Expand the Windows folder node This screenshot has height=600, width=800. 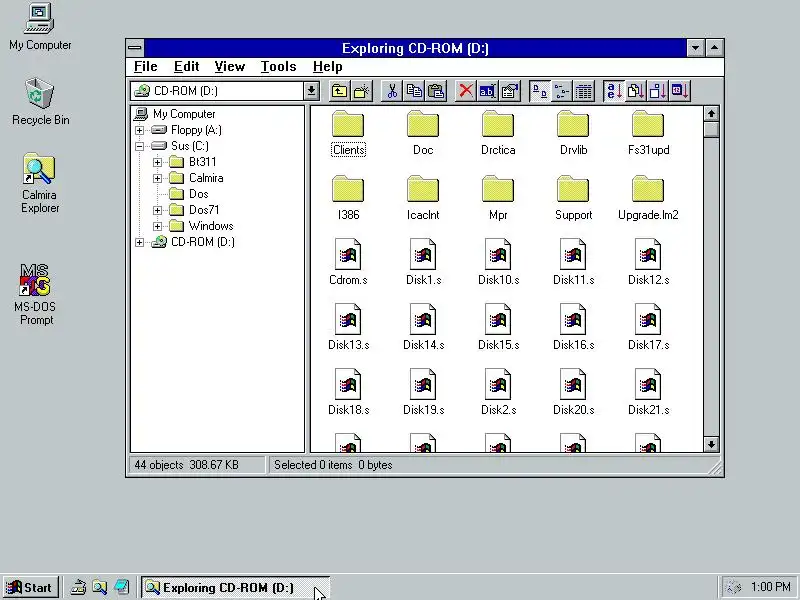[157, 226]
